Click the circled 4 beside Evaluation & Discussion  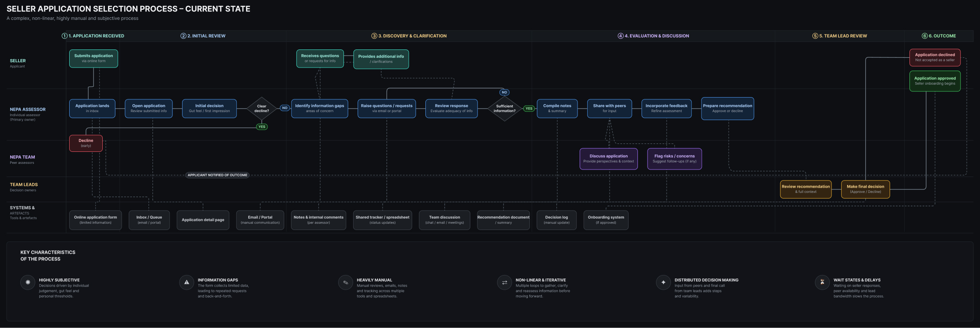click(x=621, y=36)
